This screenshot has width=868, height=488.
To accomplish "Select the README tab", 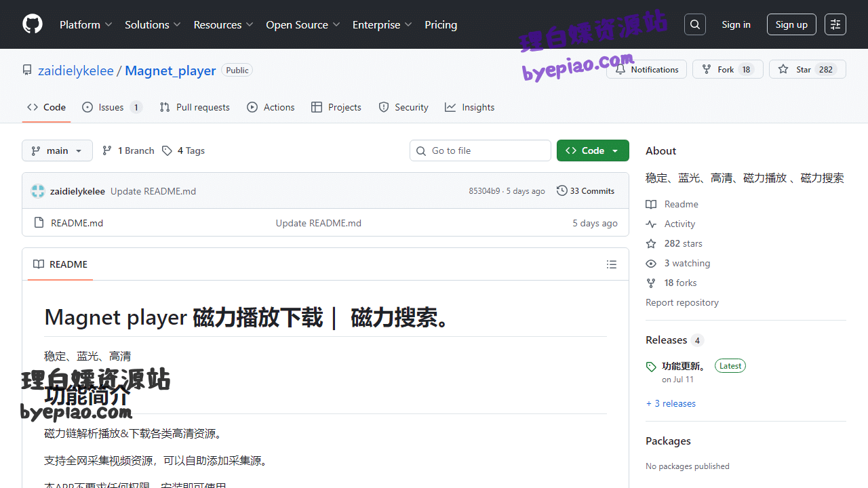I will (60, 264).
